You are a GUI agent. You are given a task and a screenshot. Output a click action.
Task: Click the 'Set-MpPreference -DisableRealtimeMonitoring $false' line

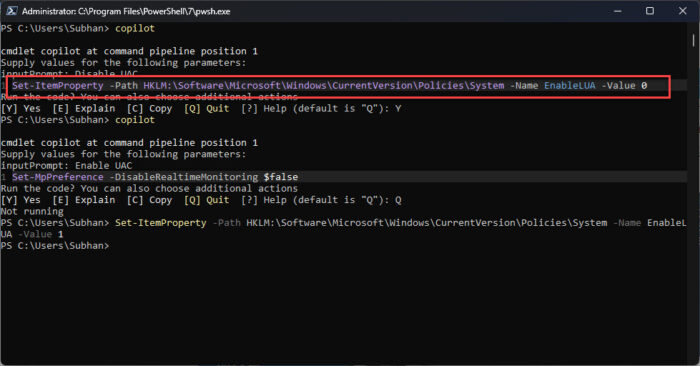tap(155, 177)
